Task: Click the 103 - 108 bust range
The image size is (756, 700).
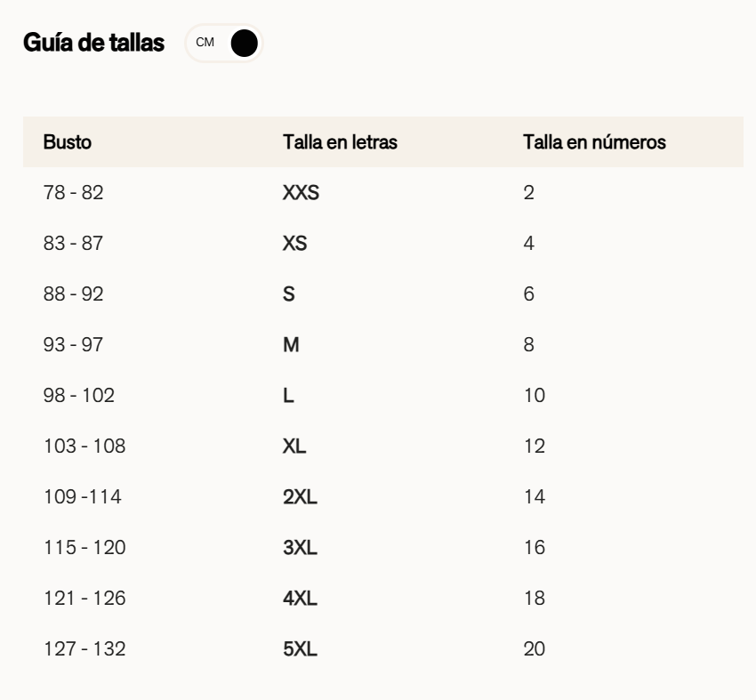Action: pyautogui.click(x=84, y=447)
